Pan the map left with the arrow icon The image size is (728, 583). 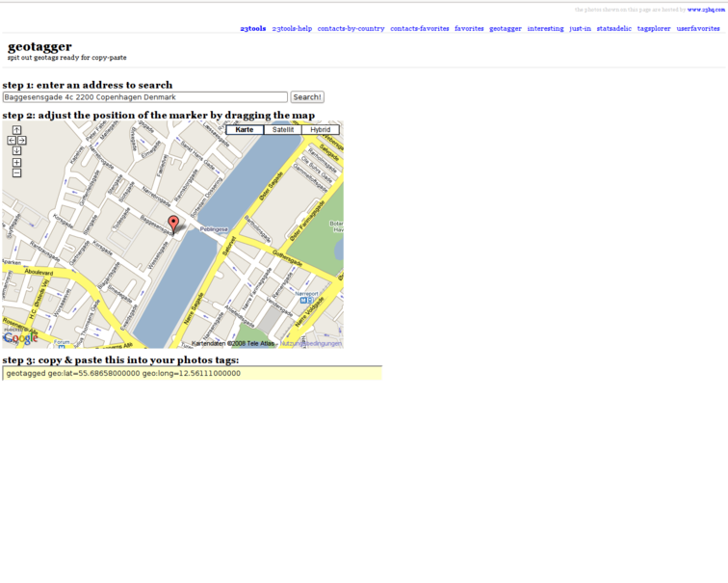pos(13,141)
